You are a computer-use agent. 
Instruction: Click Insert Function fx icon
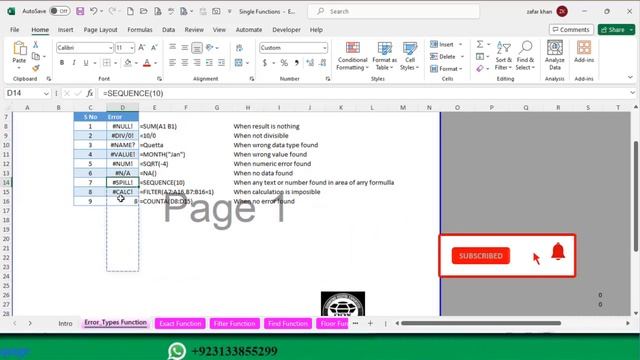pos(90,93)
